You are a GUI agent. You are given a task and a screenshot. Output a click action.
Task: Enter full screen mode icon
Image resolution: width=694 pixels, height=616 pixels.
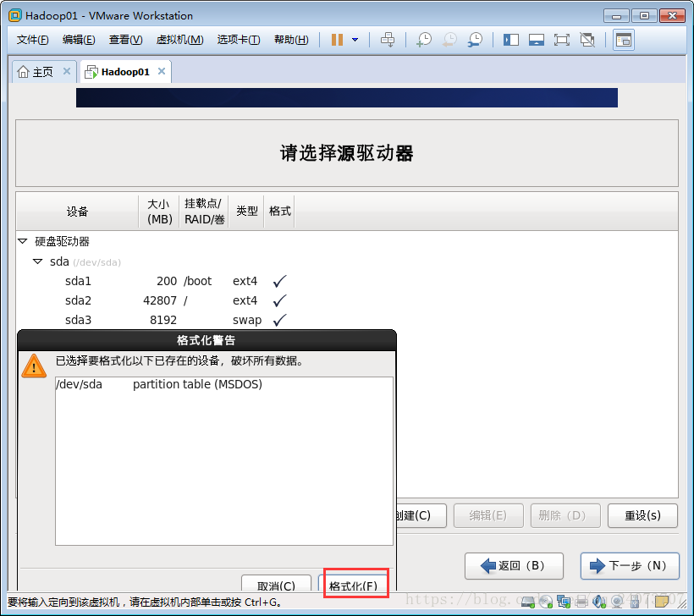click(x=562, y=40)
